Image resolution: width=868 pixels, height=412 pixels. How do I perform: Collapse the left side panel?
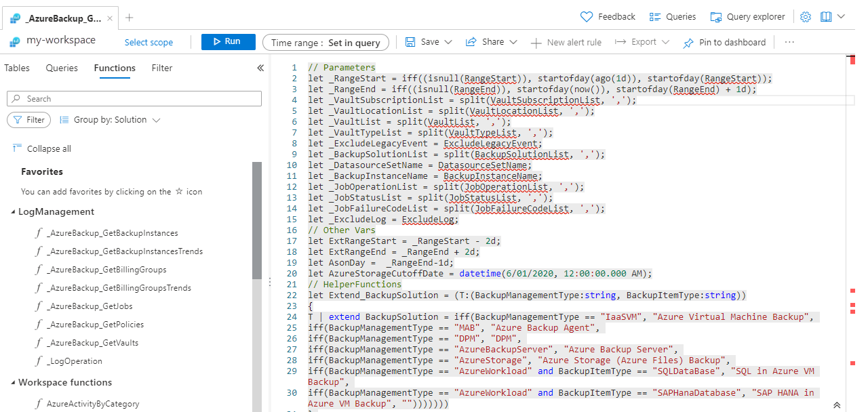(x=260, y=68)
